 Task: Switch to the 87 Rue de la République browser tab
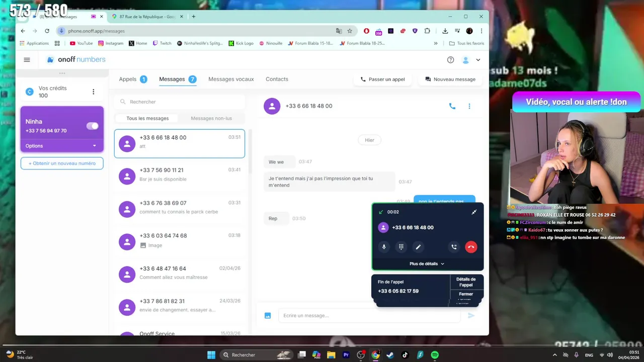[146, 17]
